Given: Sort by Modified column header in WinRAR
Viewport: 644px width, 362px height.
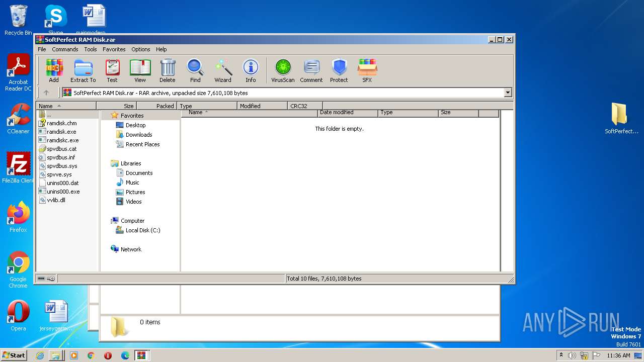Looking at the screenshot, I should tap(262, 106).
